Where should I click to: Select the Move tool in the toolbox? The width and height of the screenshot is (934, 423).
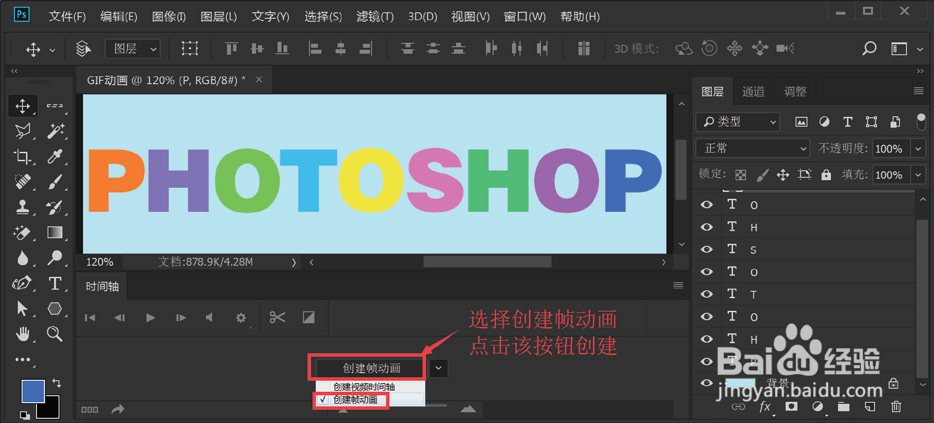pos(23,106)
